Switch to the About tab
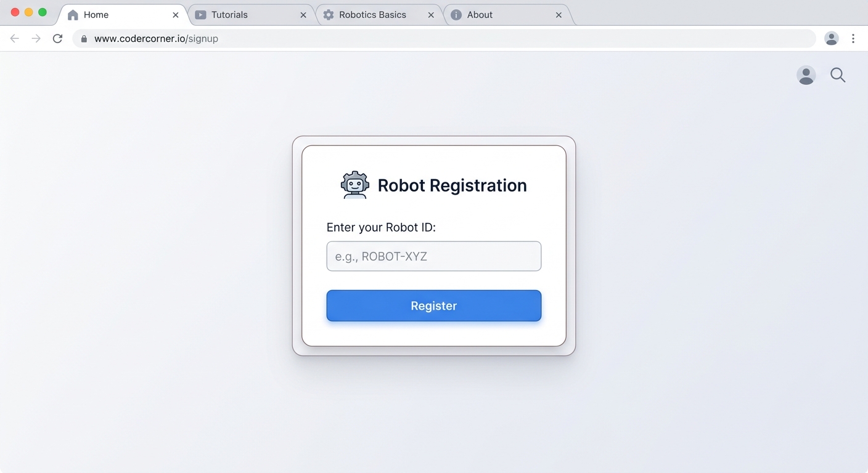This screenshot has width=868, height=473. point(480,14)
